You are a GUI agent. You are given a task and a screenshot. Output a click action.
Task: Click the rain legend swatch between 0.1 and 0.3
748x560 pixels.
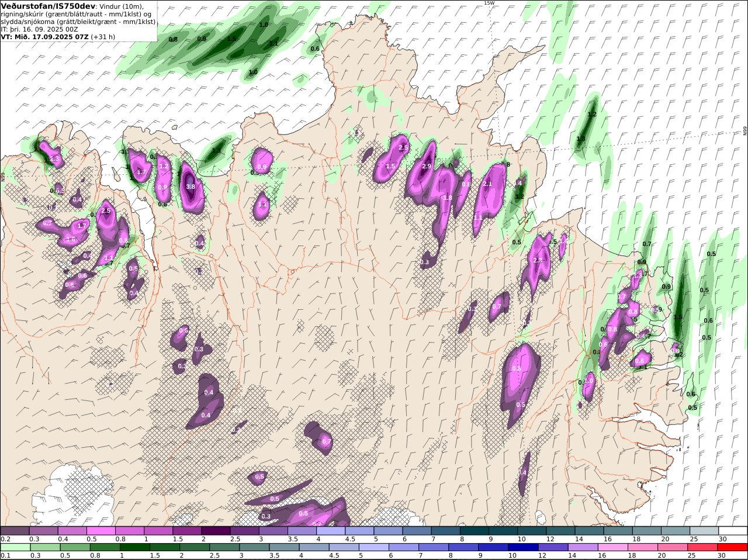16,547
